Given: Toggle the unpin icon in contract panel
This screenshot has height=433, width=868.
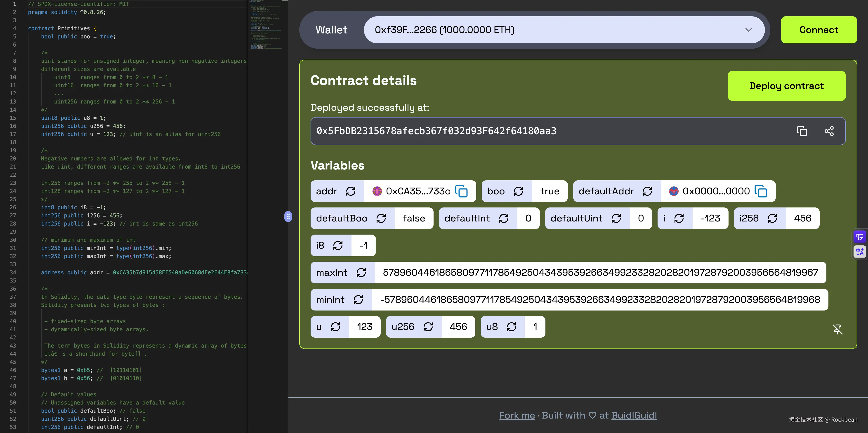Looking at the screenshot, I should tap(837, 329).
